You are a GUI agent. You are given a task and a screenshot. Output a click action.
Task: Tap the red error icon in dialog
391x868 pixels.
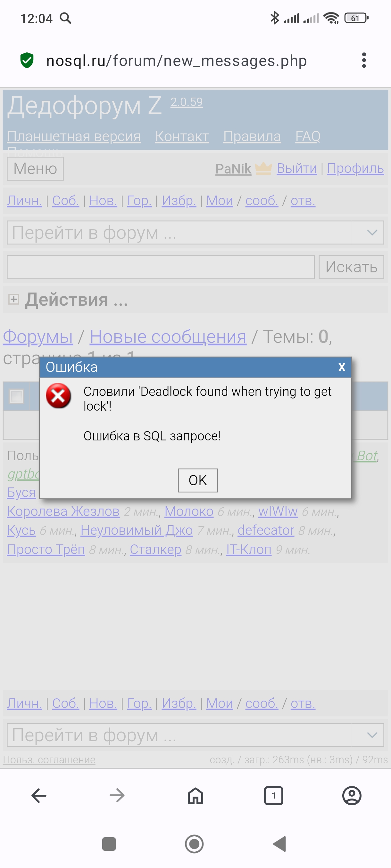pos(58,396)
